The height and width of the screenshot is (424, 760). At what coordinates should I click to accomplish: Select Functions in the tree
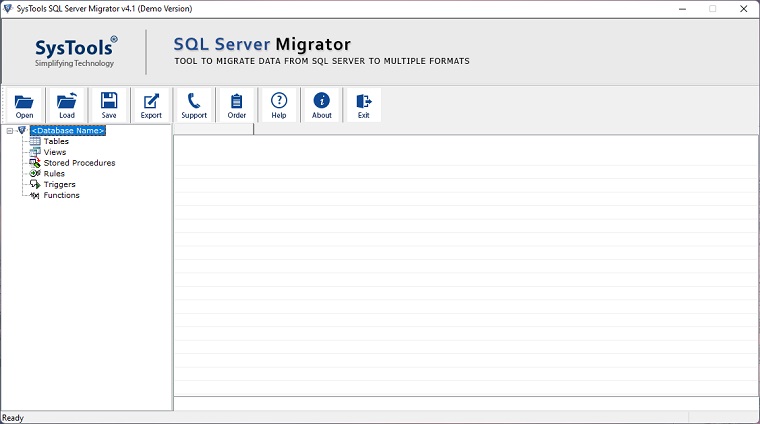(62, 195)
